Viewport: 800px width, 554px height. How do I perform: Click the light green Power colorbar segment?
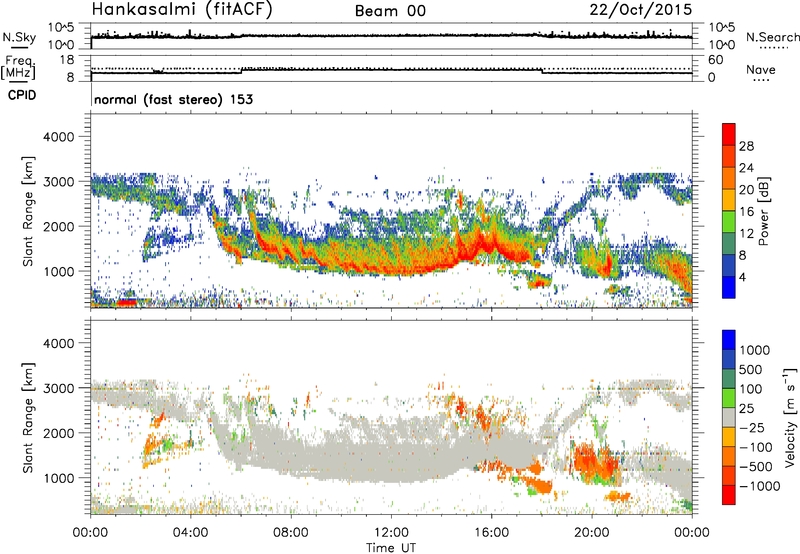(729, 222)
